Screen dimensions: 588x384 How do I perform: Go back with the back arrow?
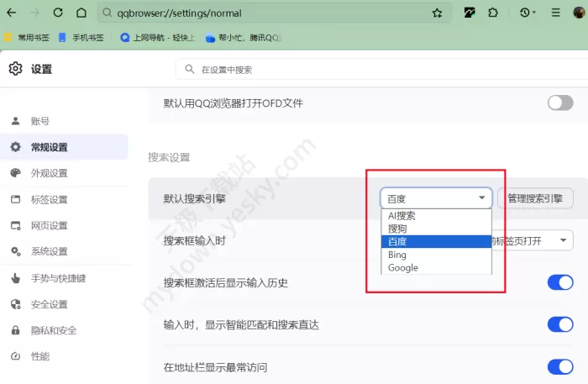12,13
